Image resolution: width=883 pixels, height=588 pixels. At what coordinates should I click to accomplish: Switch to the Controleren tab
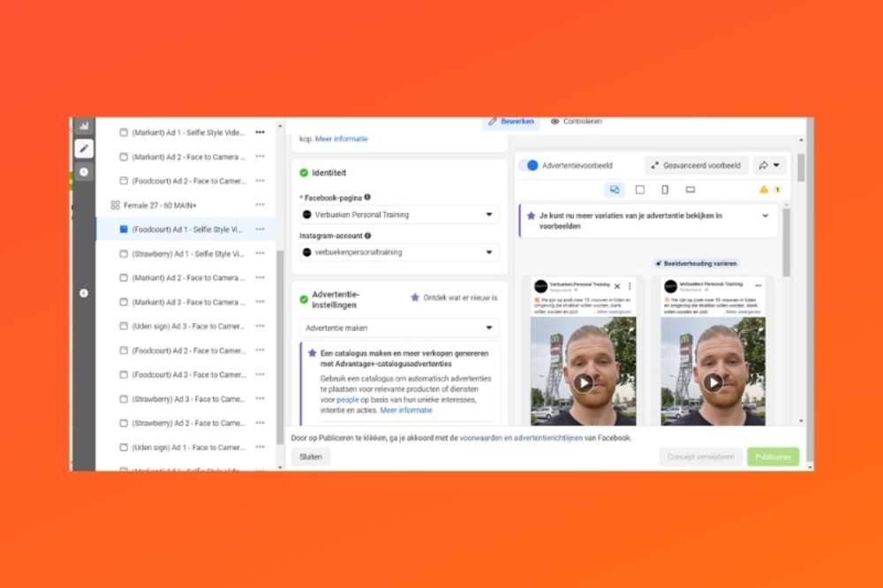coord(577,122)
